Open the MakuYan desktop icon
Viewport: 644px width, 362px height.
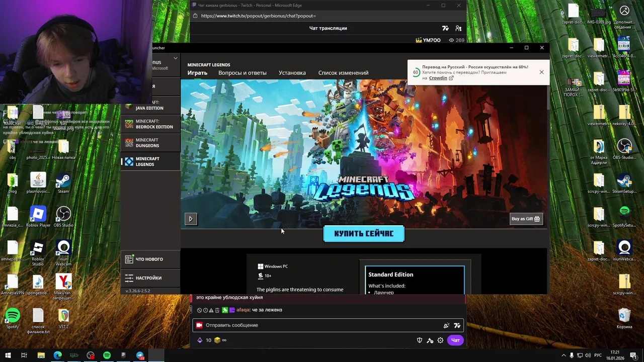63,287
